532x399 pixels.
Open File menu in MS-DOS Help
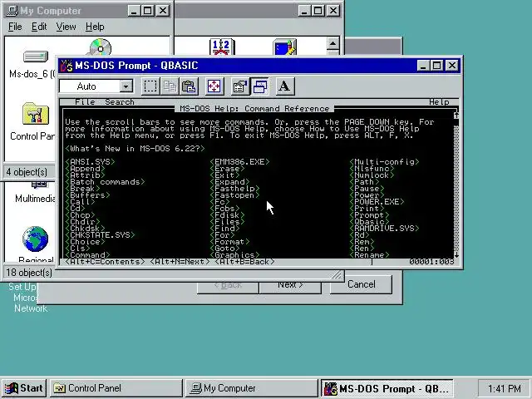tap(85, 102)
